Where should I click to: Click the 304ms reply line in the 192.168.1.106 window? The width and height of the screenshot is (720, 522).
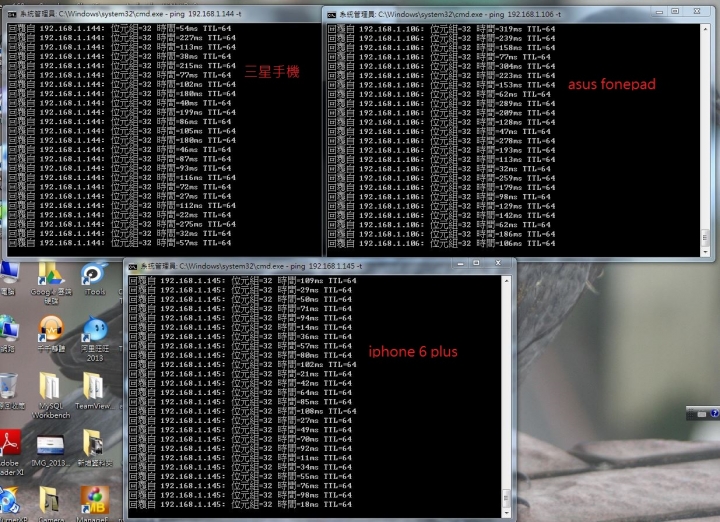441,66
